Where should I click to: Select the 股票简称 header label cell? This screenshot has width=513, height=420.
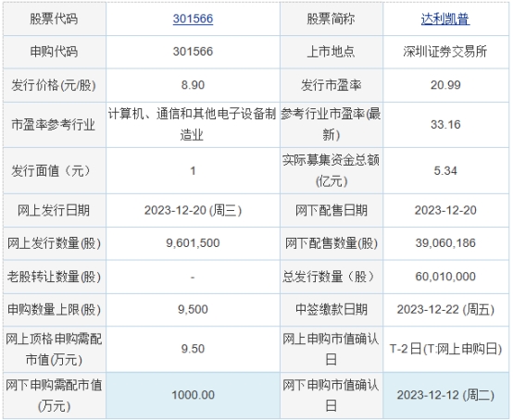coord(331,19)
